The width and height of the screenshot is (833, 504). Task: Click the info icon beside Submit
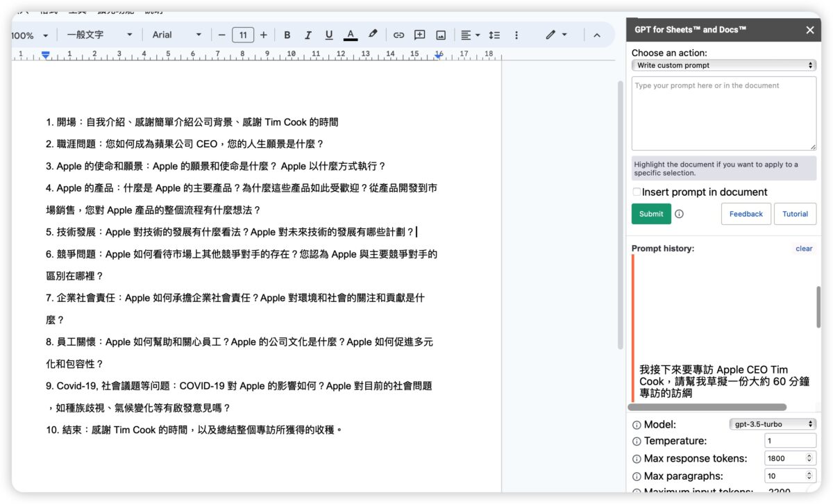tap(679, 214)
